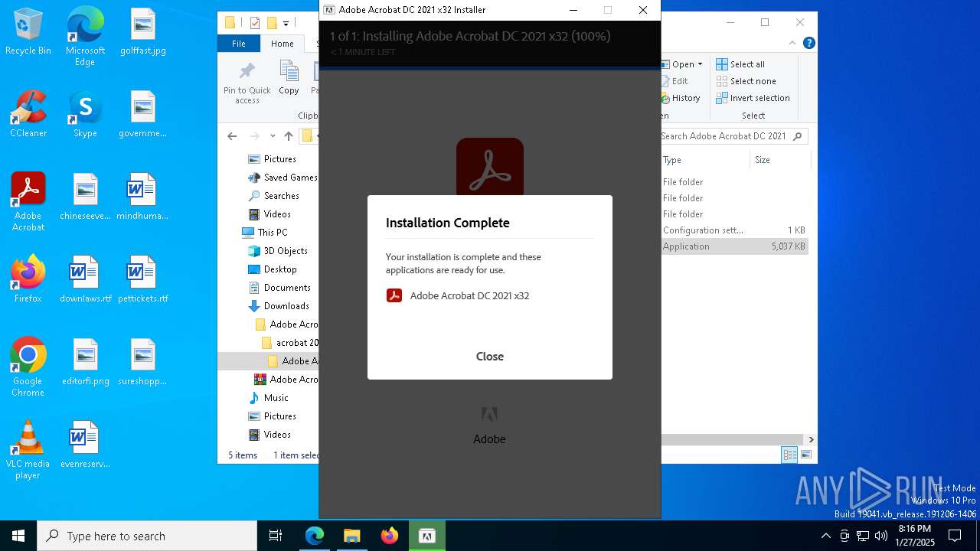Select sureshopp... image file on desktop

click(x=142, y=362)
